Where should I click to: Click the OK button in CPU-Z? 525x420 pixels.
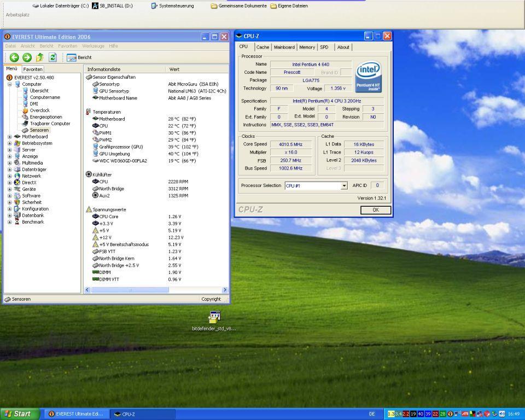(x=376, y=210)
